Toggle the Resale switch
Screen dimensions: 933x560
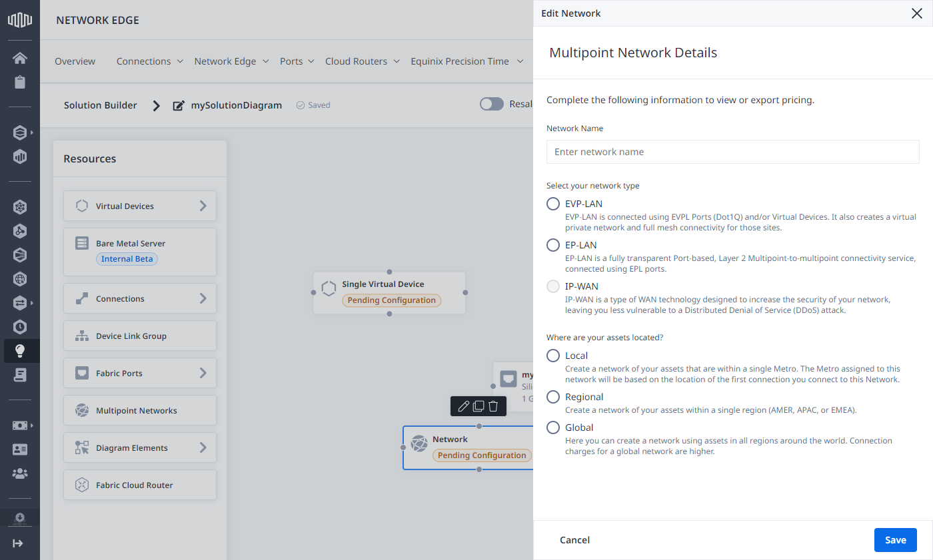tap(492, 104)
